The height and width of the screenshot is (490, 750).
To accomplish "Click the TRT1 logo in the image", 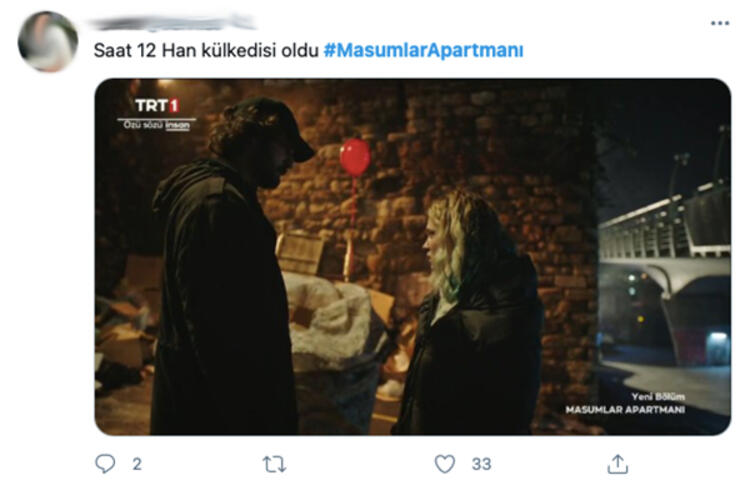I will tap(157, 105).
